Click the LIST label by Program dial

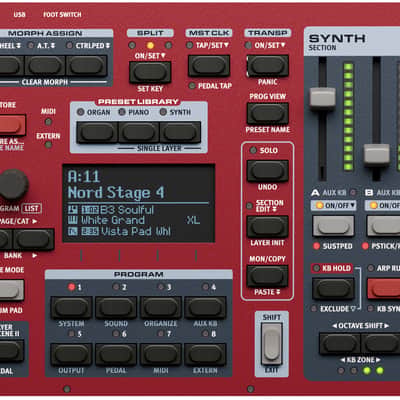click(32, 209)
